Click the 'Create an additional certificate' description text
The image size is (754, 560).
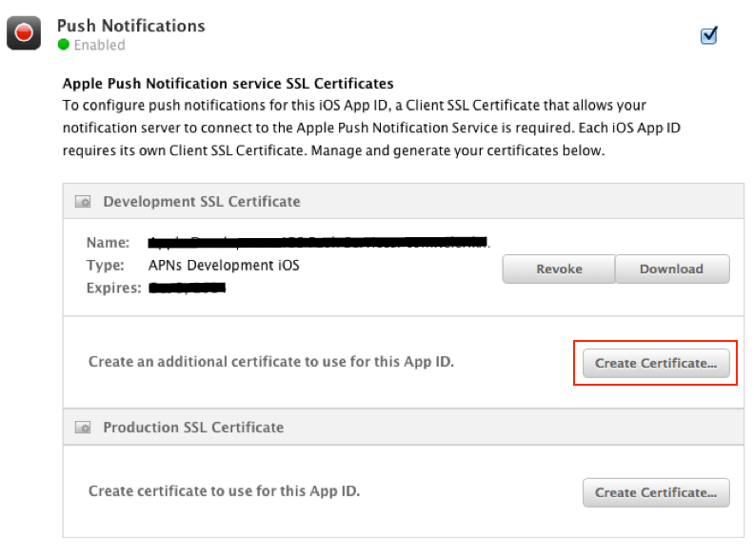coord(270,362)
